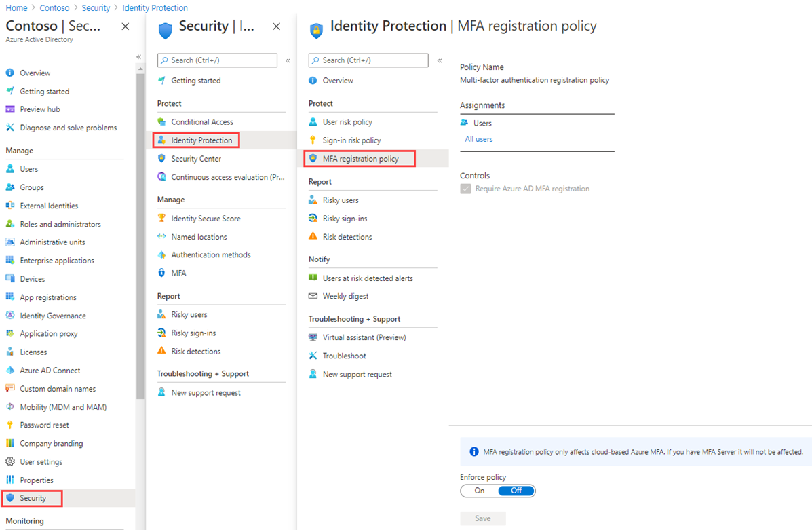Navigate to Home via breadcrumb
Image resolution: width=812 pixels, height=530 pixels.
pos(16,7)
